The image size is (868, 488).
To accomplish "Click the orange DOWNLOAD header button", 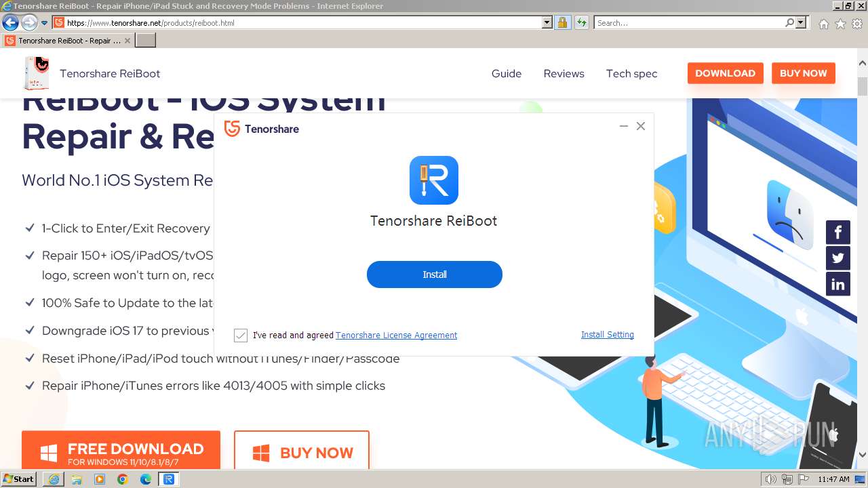I will tap(725, 73).
